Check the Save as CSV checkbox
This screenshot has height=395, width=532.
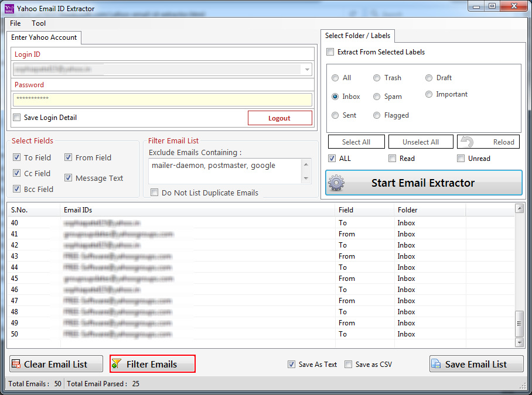point(348,364)
